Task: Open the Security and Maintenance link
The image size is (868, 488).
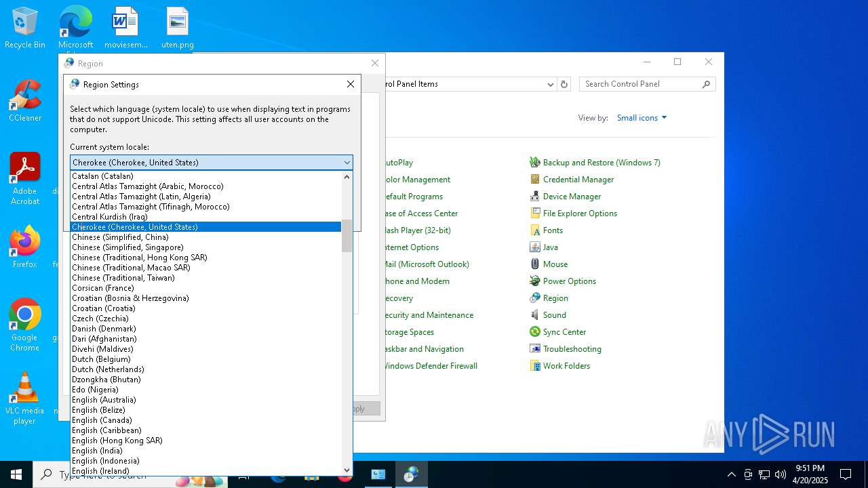Action: point(429,315)
